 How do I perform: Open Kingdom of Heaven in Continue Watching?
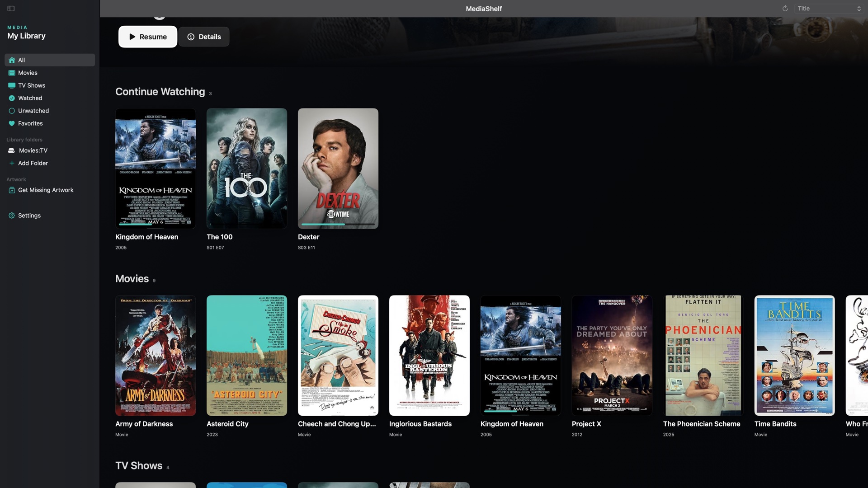pyautogui.click(x=156, y=168)
